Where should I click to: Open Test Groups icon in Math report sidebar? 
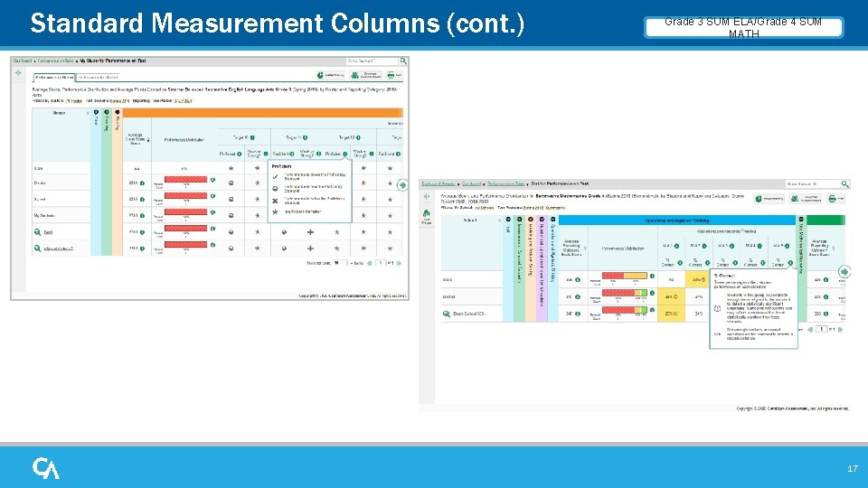426,216
